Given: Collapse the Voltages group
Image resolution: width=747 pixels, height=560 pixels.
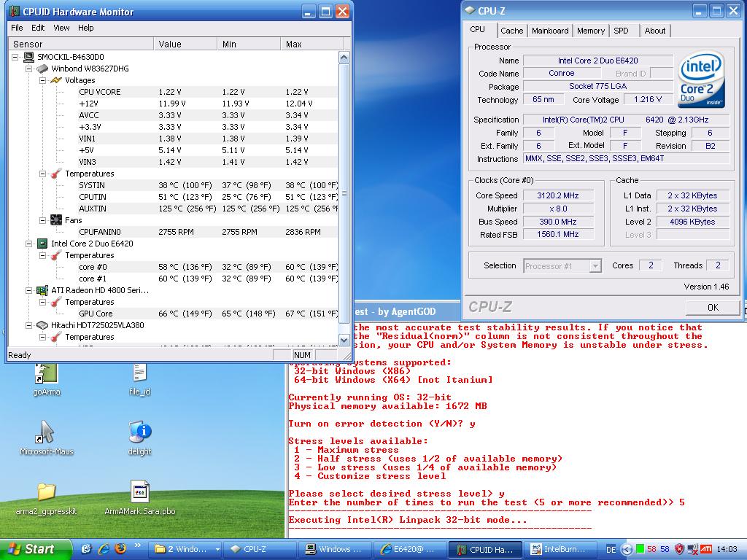Looking at the screenshot, I should pyautogui.click(x=42, y=80).
